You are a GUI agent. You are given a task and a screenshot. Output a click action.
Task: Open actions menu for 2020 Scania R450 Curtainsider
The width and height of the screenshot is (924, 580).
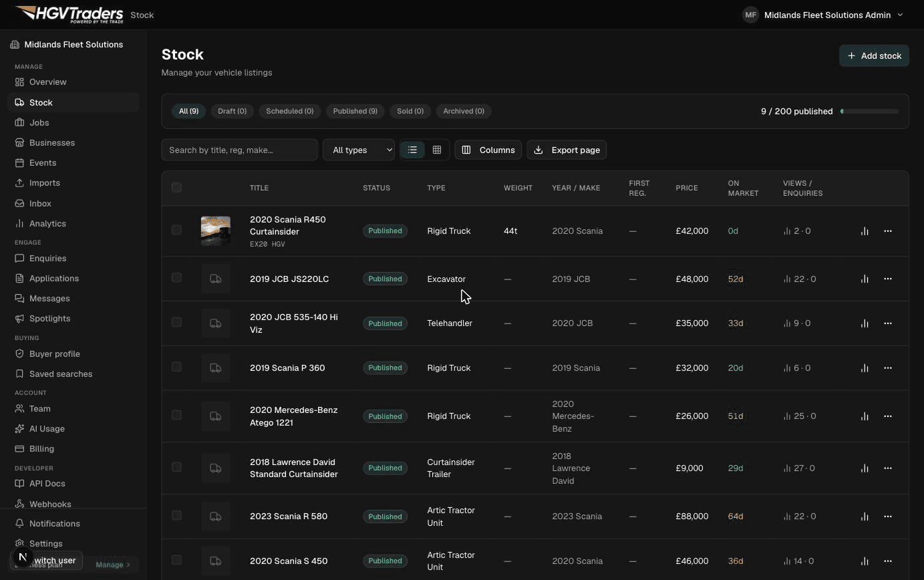[888, 231]
